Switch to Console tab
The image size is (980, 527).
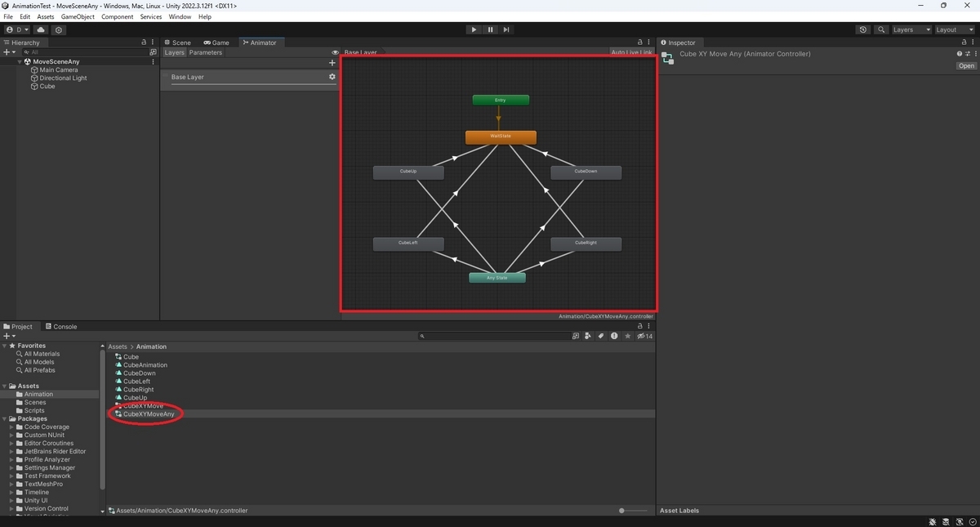pyautogui.click(x=61, y=326)
